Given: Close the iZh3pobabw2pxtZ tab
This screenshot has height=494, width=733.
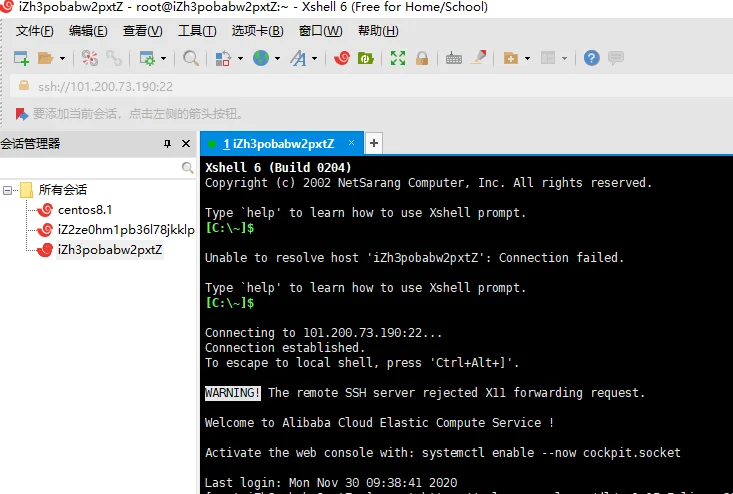Looking at the screenshot, I should tap(352, 143).
